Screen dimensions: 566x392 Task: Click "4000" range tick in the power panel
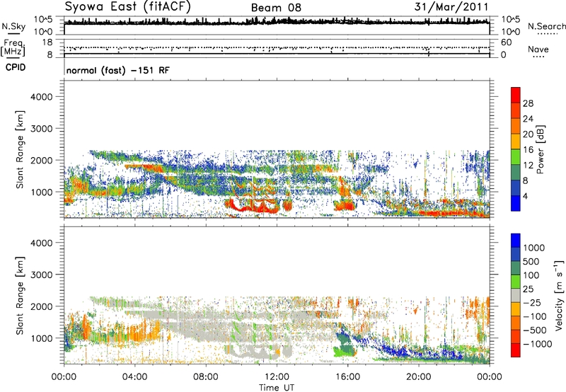pyautogui.click(x=41, y=97)
